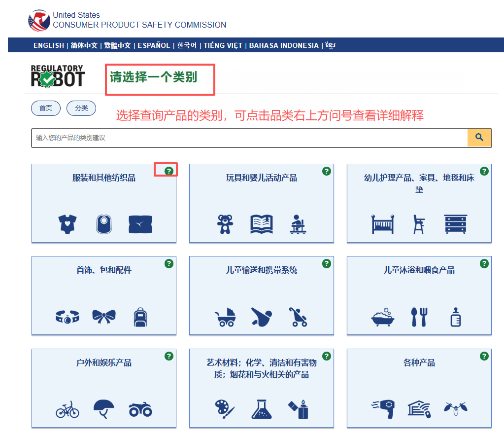Click the yellow magnifier search button

pyautogui.click(x=479, y=138)
